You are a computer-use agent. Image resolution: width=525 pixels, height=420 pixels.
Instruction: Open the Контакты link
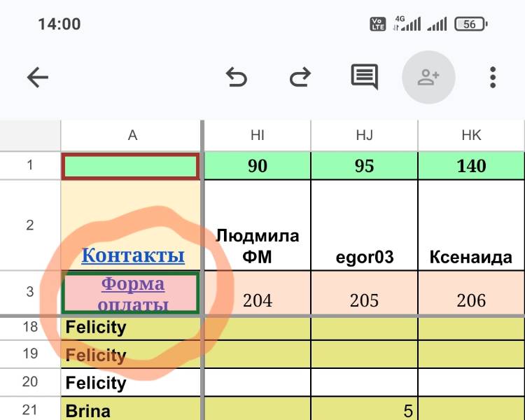133,255
